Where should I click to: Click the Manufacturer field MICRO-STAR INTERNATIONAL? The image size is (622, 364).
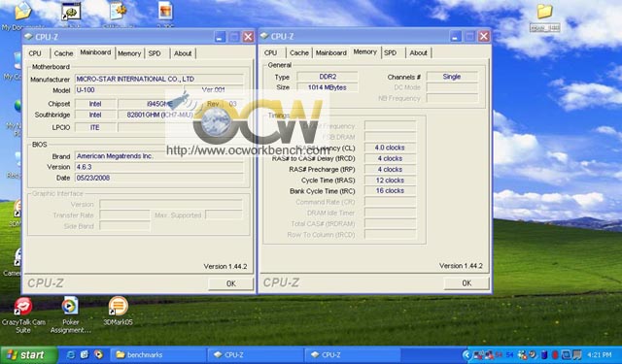pos(159,79)
